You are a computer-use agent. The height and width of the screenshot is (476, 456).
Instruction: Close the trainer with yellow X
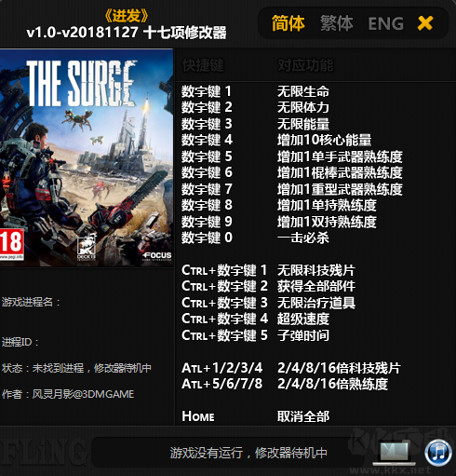click(x=425, y=23)
